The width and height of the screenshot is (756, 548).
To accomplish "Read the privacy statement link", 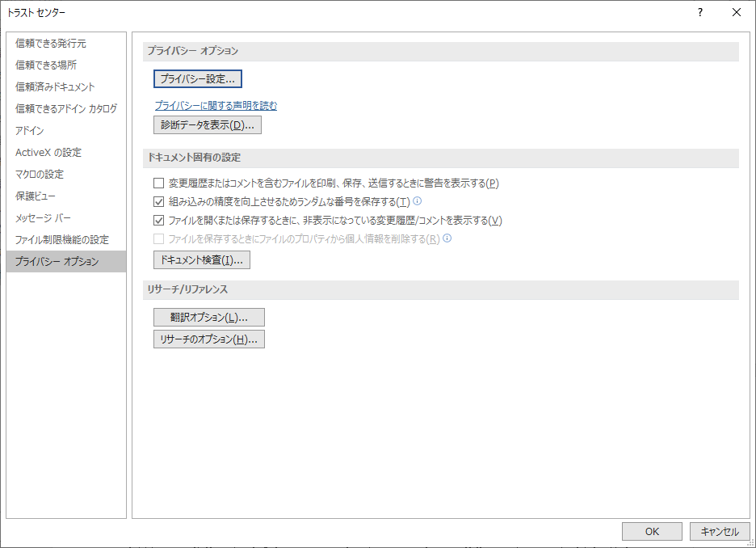I will point(216,105).
